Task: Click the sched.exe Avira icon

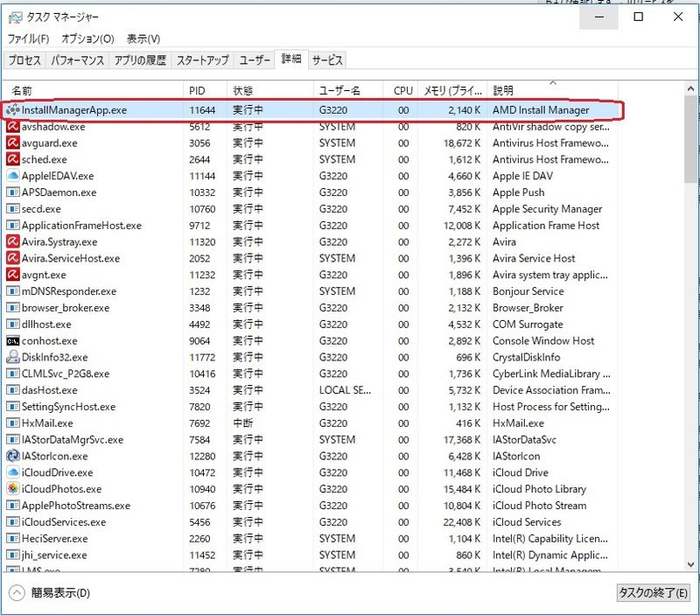Action: point(13,159)
